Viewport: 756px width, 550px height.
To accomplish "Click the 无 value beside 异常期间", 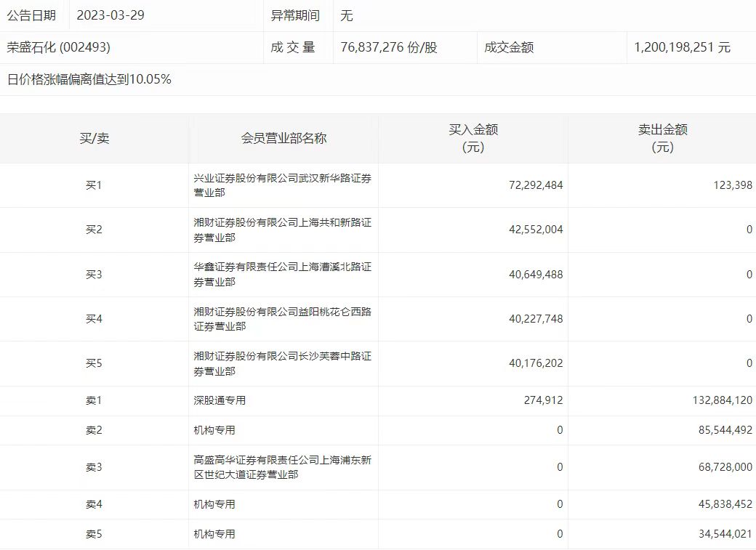I will point(347,15).
